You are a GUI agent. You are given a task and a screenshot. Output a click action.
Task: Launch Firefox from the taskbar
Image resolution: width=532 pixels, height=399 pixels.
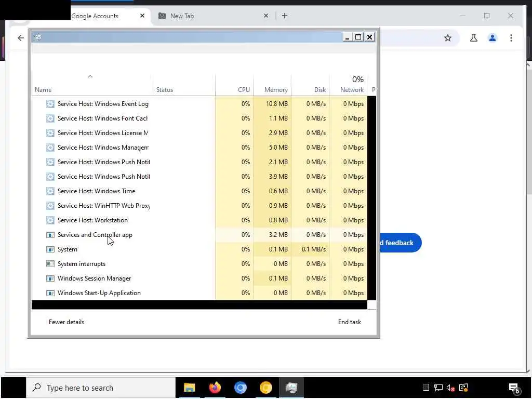click(x=215, y=388)
